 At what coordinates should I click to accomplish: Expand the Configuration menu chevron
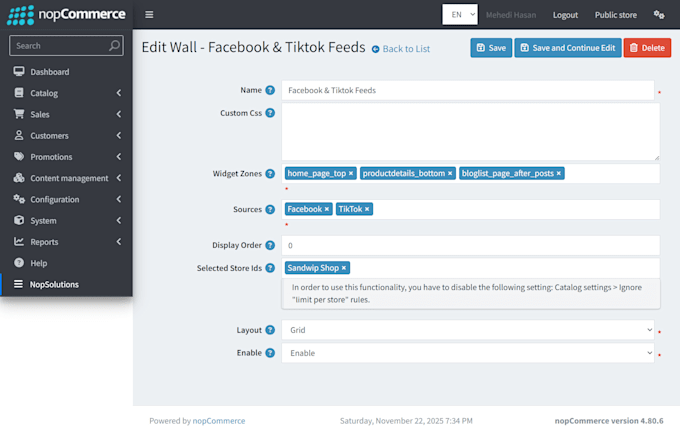pyautogui.click(x=118, y=199)
